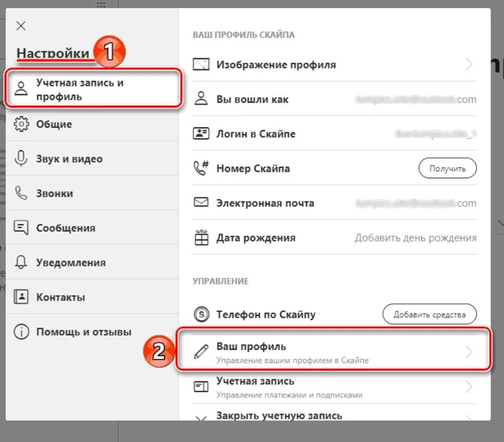Viewport: 504px width, 442px height.
Task: Click Добавить день рождения link
Action: coord(415,238)
